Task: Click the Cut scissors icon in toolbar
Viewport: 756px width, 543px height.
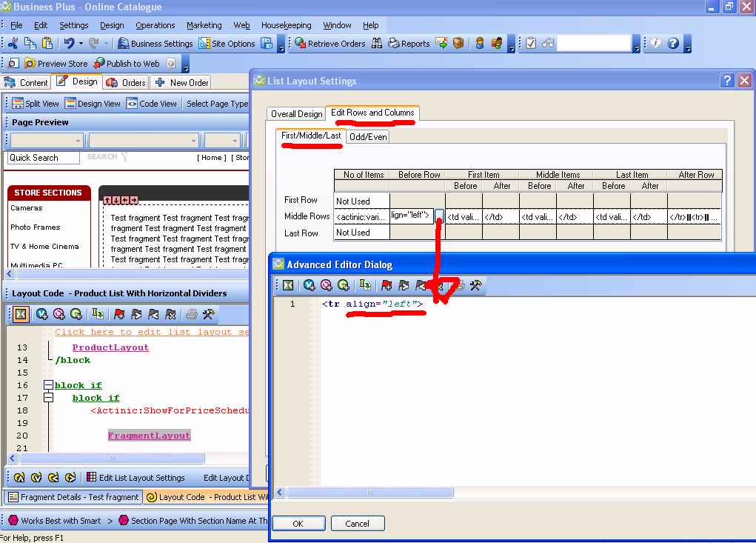Action: [13, 44]
